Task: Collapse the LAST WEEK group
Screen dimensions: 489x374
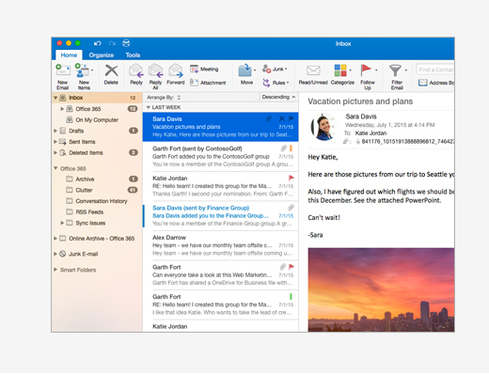Action: coord(148,107)
